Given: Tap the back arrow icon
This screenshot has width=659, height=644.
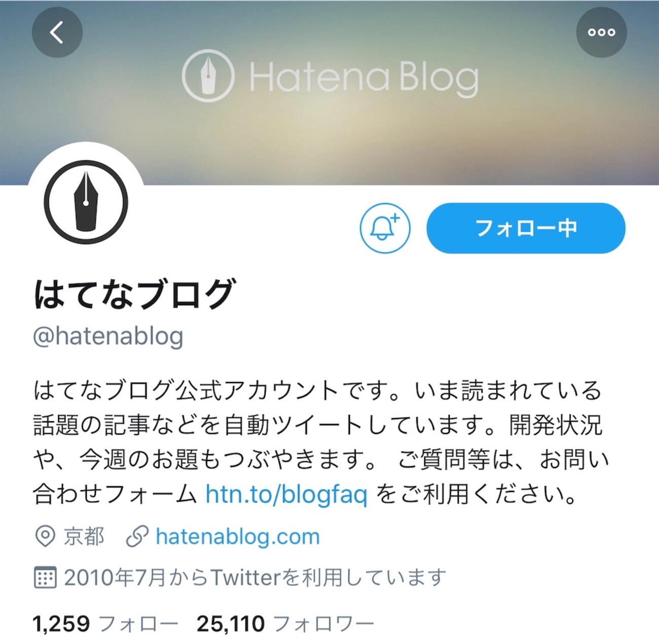Looking at the screenshot, I should coord(57,32).
